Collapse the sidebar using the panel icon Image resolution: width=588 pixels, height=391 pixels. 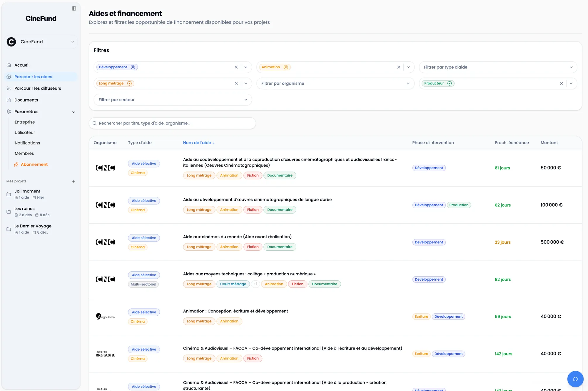[73, 8]
